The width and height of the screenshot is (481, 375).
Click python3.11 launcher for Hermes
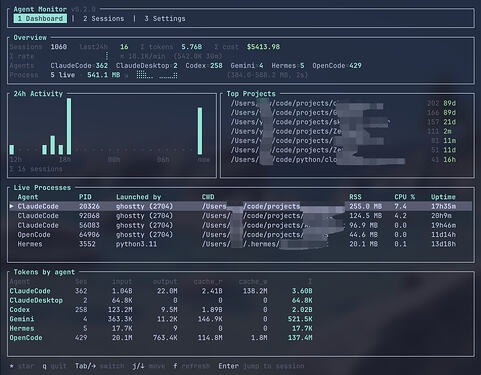[136, 244]
